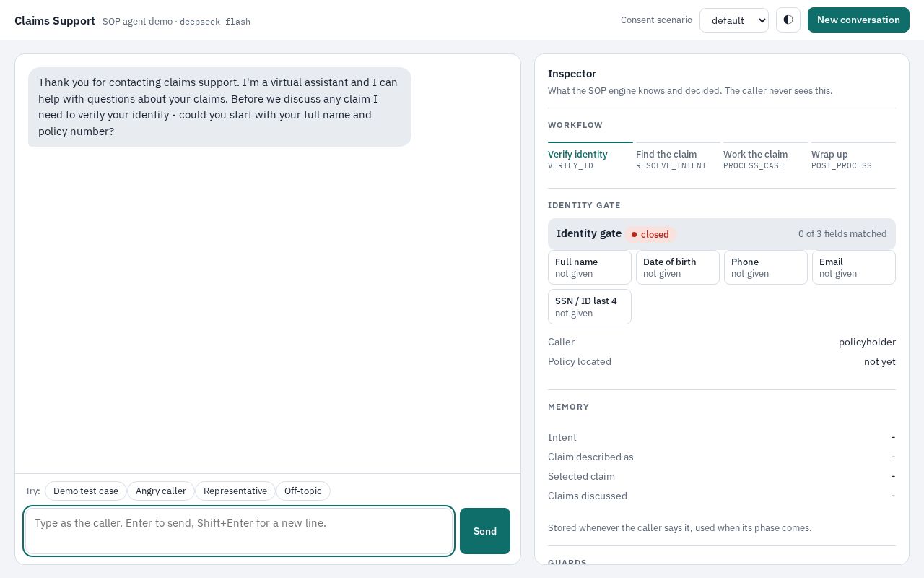
Task: Click the Full name field card
Action: 590,267
